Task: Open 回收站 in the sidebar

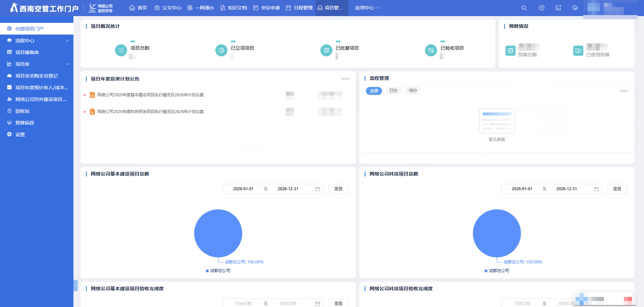Action: [37, 111]
